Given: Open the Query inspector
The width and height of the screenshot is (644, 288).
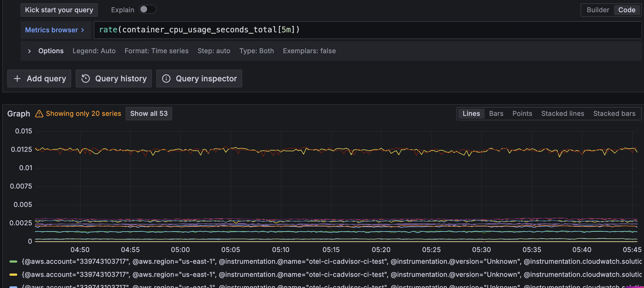Looking at the screenshot, I should pos(199,79).
